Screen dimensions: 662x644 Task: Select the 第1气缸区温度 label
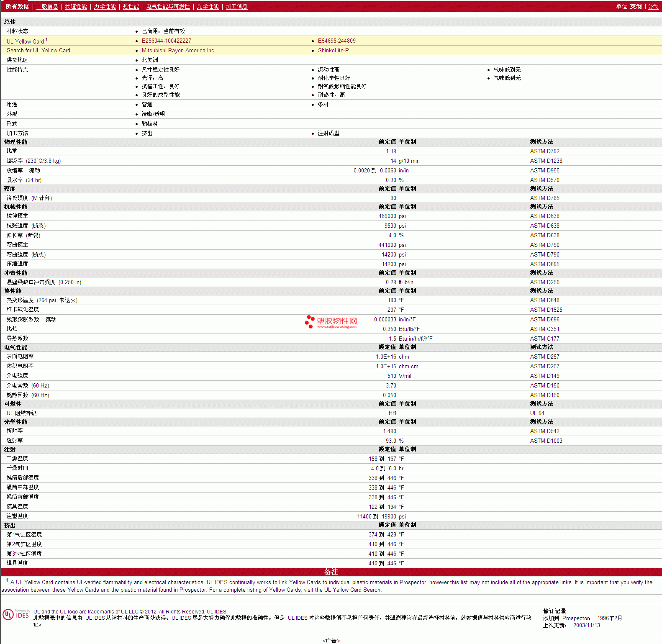coord(24,535)
